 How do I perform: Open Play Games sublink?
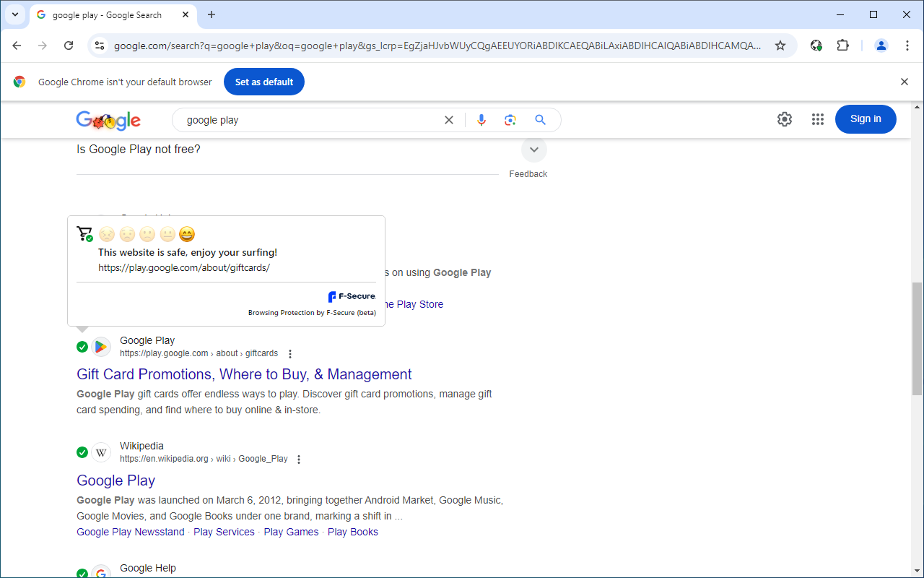click(x=291, y=532)
